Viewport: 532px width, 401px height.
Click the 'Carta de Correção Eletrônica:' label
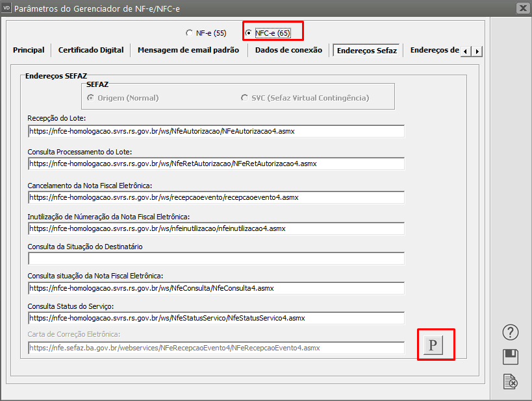coord(74,334)
